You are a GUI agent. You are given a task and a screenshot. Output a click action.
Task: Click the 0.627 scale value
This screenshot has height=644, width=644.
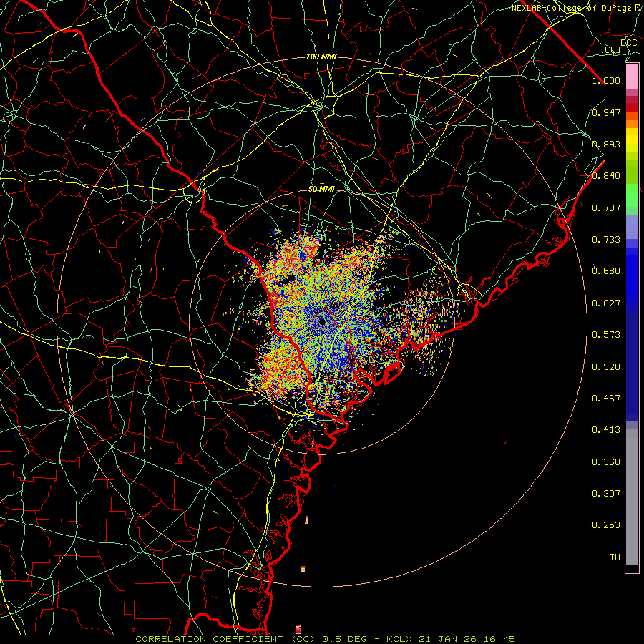(606, 303)
